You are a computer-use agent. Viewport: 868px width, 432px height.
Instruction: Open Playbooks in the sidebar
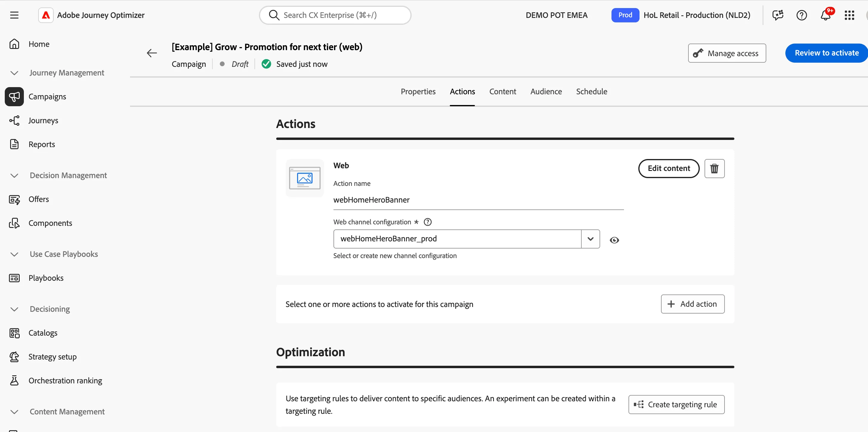46,278
